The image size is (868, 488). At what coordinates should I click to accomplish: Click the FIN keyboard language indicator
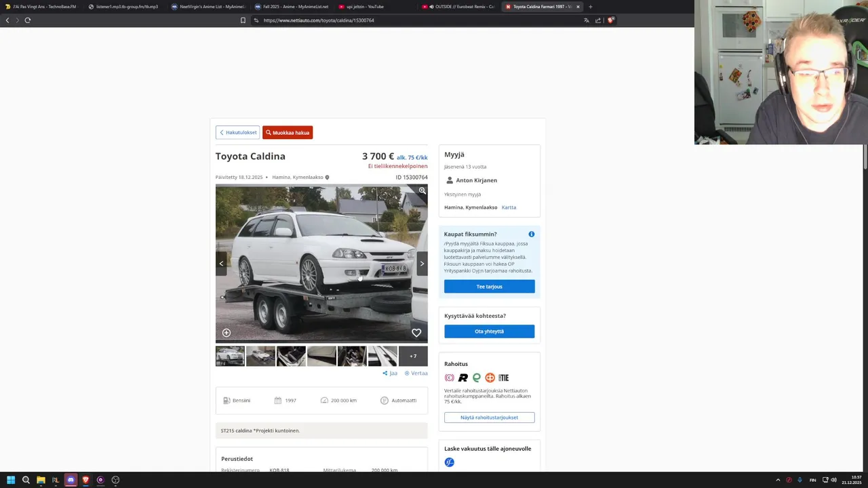point(812,480)
